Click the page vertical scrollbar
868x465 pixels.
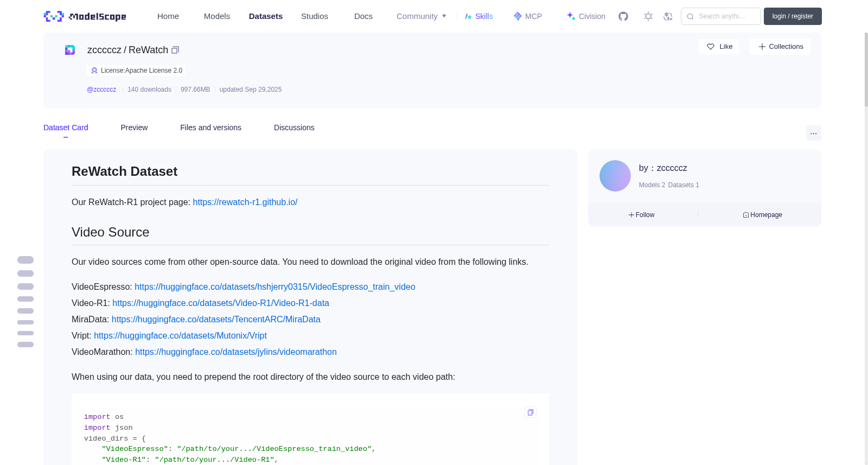tap(866, 69)
